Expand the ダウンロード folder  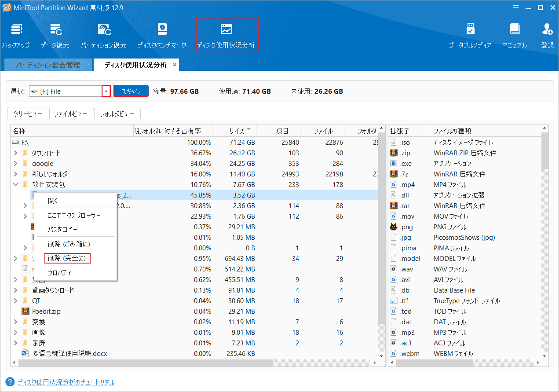tap(15, 153)
